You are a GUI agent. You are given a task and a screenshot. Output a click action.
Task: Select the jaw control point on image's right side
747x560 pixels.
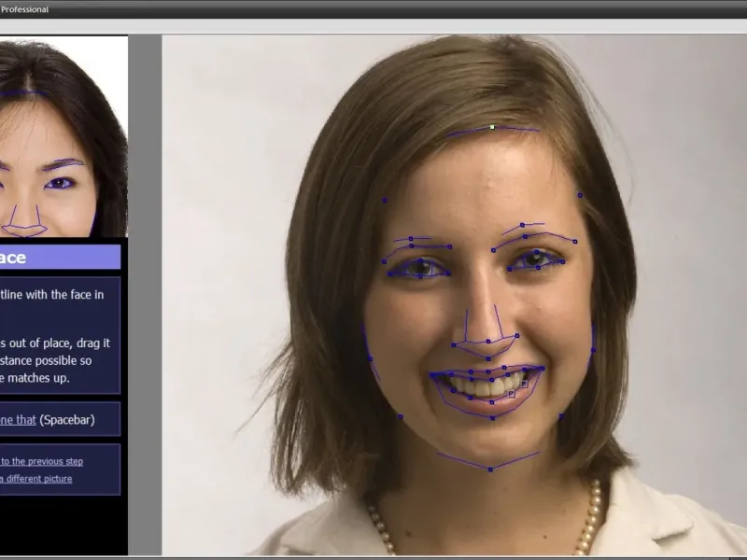pos(561,416)
